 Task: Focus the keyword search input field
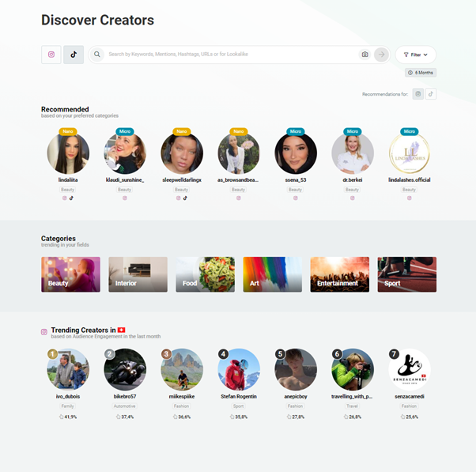pyautogui.click(x=232, y=55)
